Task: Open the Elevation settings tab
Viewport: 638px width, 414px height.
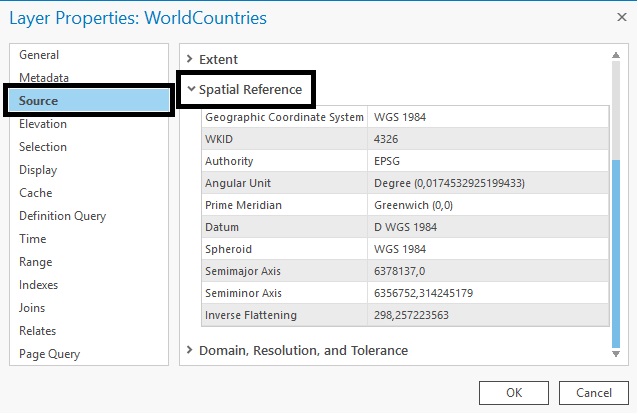Action: (x=43, y=124)
